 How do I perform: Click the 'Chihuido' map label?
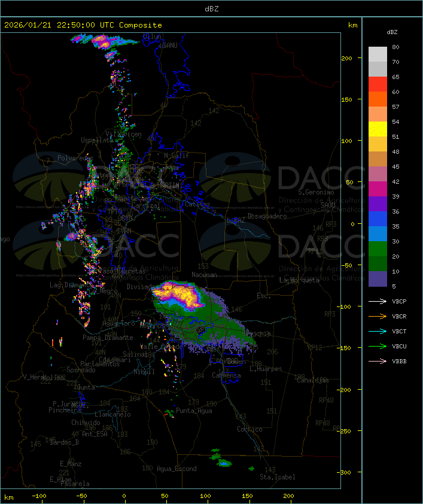pos(86,423)
